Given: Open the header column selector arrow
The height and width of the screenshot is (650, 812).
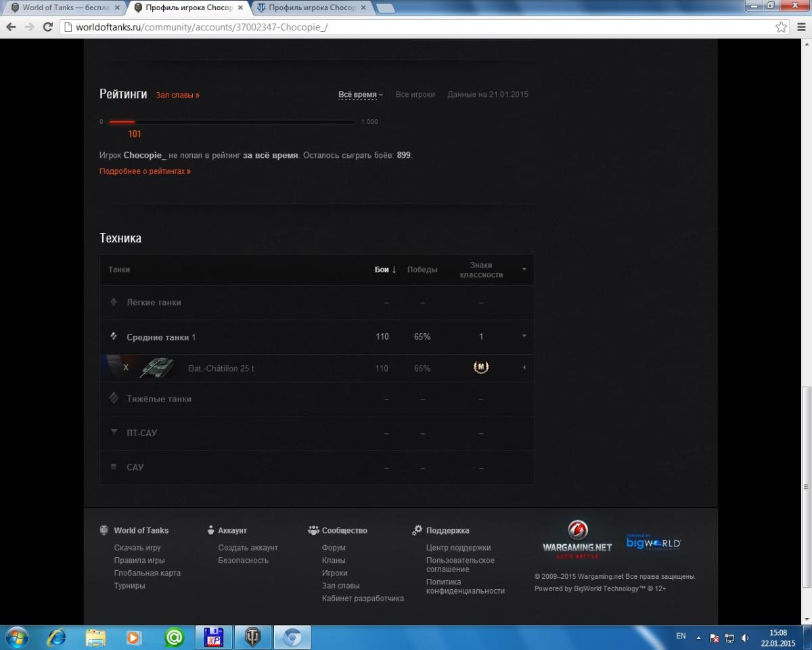Looking at the screenshot, I should point(524,269).
